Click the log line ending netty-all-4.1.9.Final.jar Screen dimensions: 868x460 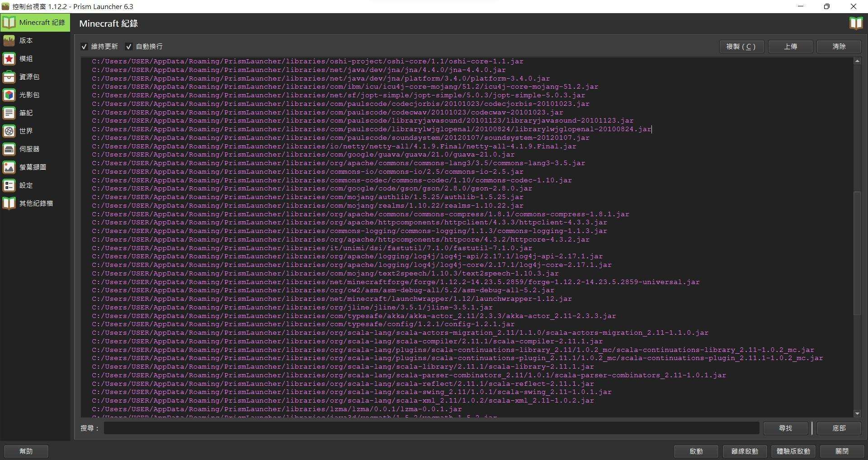(334, 146)
